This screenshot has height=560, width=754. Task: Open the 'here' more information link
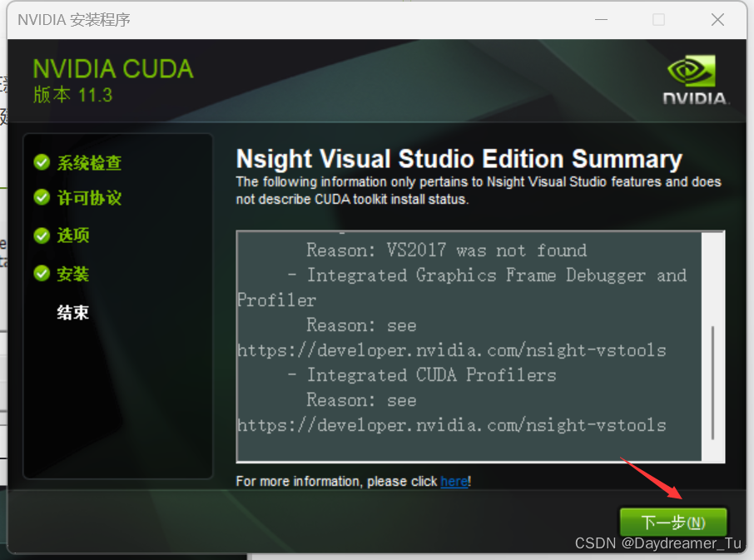pos(454,481)
